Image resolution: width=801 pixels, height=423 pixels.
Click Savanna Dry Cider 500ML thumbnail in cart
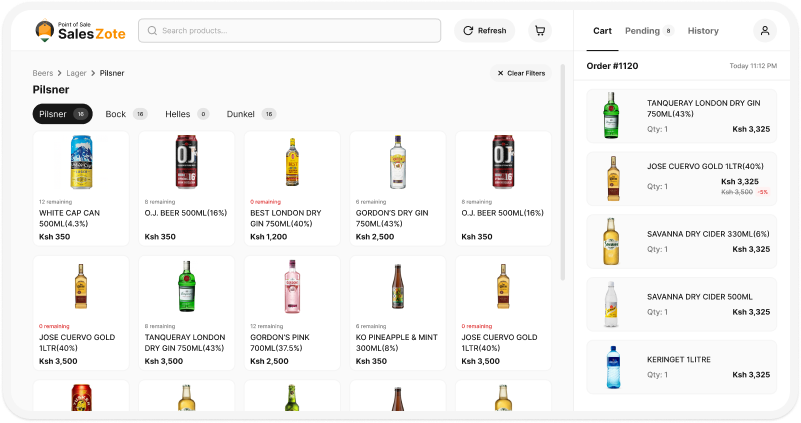coord(611,304)
